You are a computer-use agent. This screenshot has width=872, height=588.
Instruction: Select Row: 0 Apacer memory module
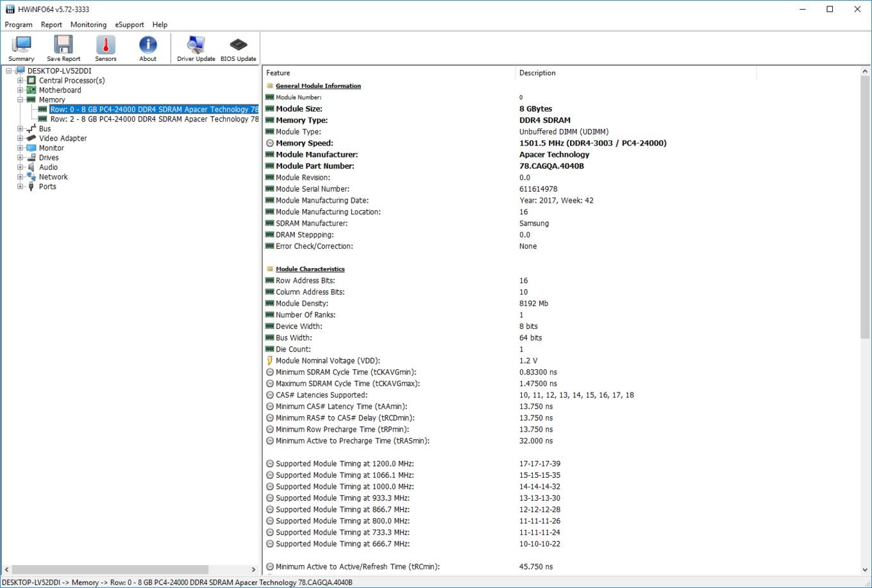click(x=154, y=110)
